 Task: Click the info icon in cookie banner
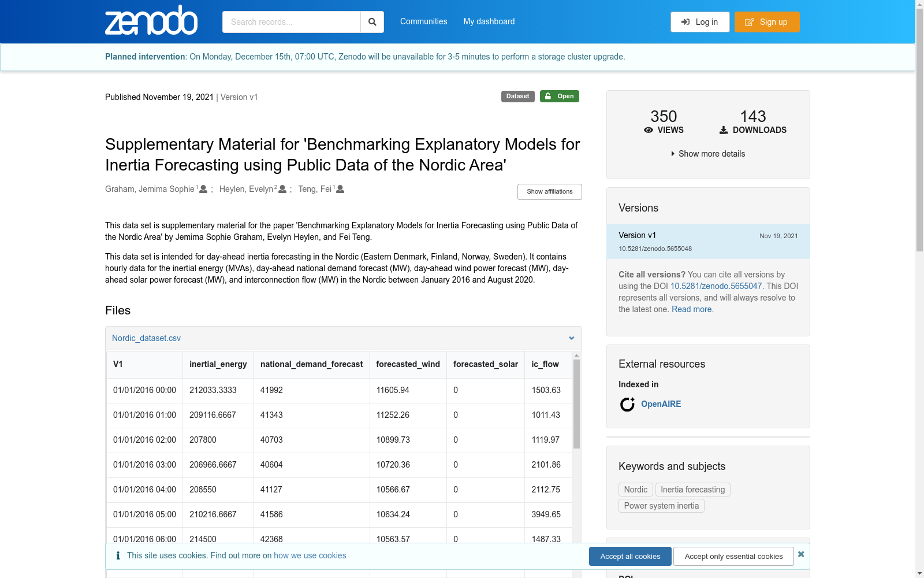tap(118, 555)
